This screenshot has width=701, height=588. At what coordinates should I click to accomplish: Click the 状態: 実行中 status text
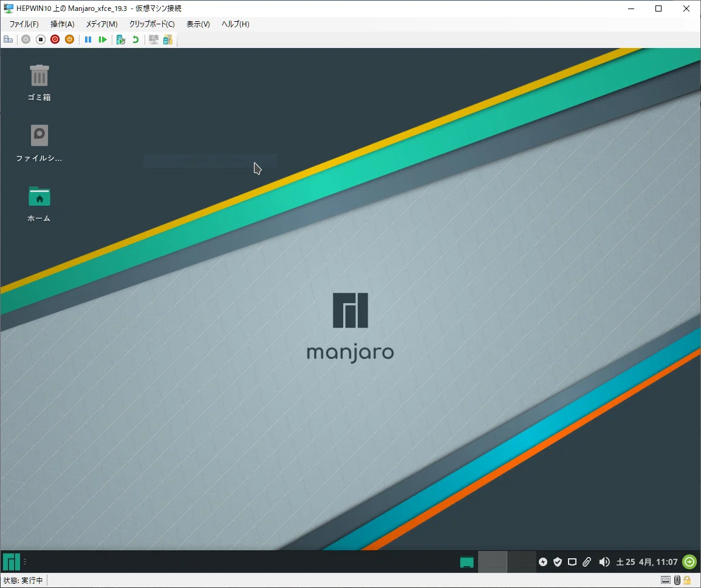pos(23,580)
